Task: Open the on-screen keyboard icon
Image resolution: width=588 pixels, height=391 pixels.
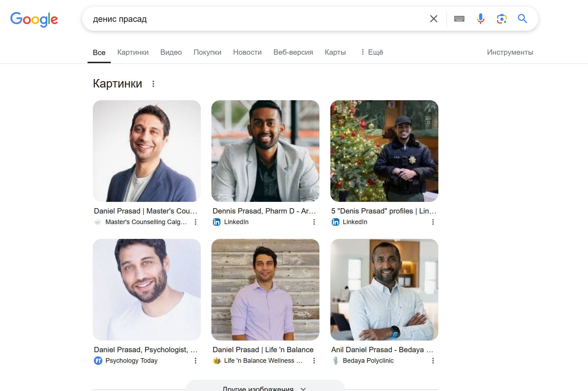Action: pyautogui.click(x=459, y=19)
